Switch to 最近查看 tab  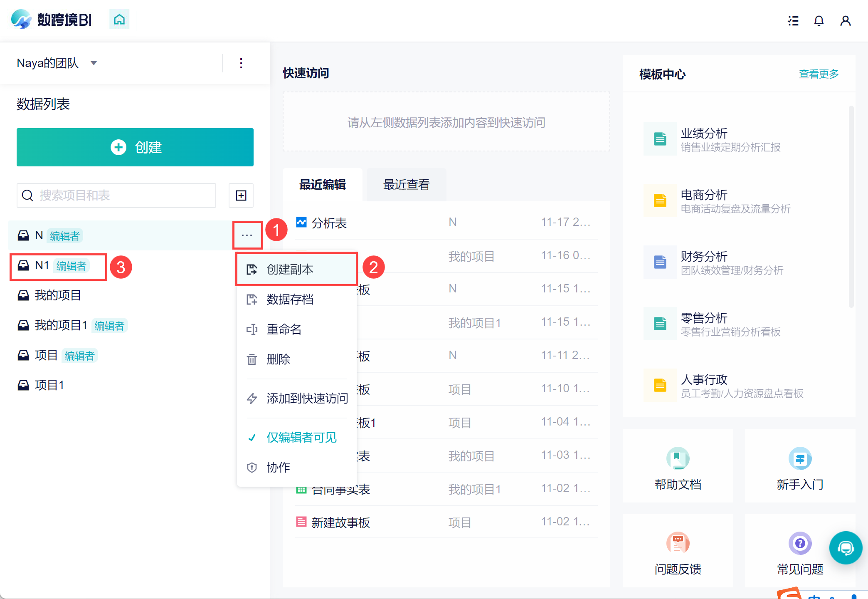406,185
